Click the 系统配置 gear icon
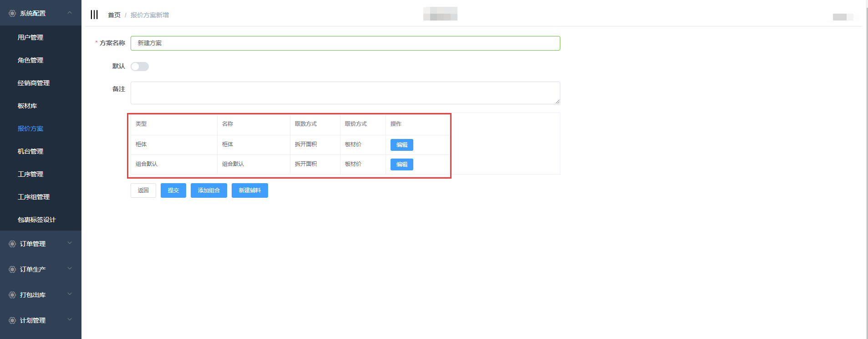Image resolution: width=868 pixels, height=339 pixels. click(12, 13)
